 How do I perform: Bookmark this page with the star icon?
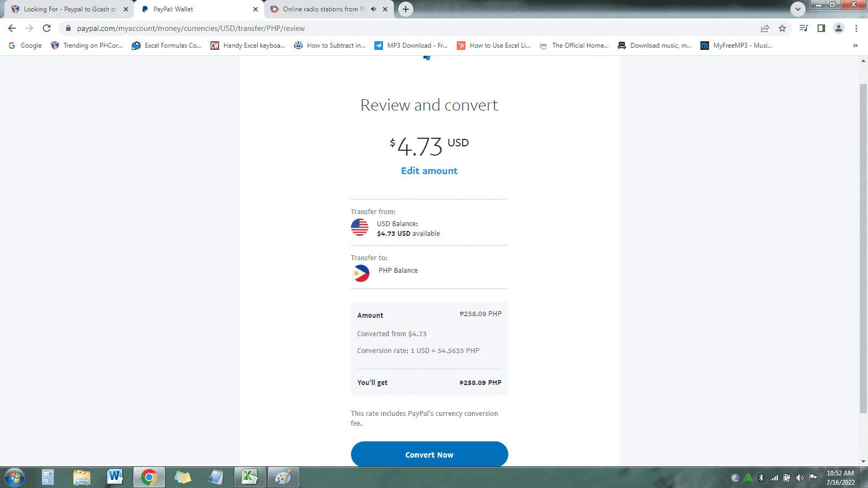[x=782, y=28]
